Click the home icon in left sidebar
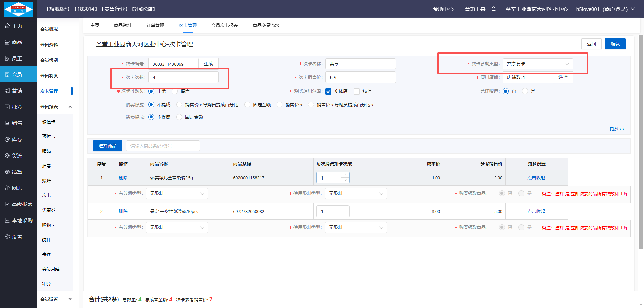 click(7, 26)
